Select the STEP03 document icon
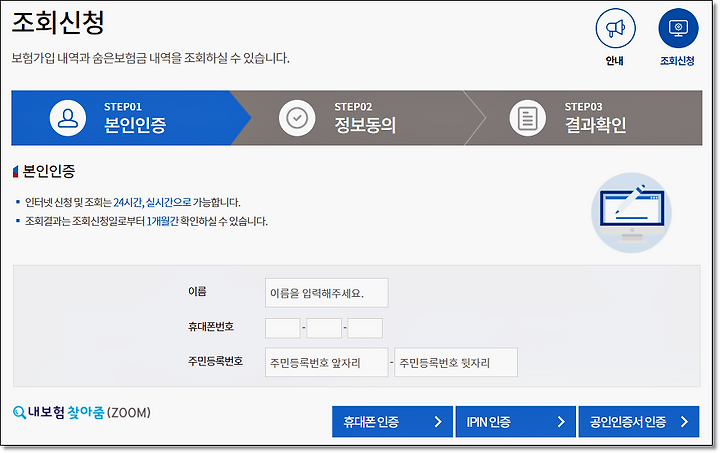 coord(528,118)
